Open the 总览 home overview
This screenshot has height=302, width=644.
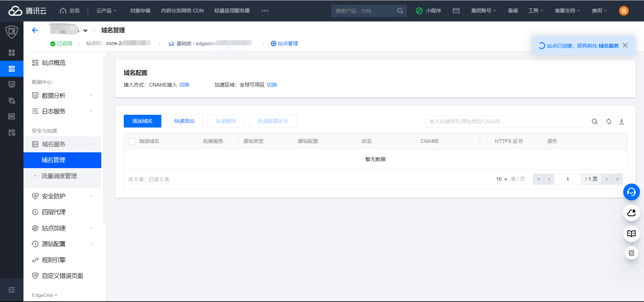click(70, 11)
